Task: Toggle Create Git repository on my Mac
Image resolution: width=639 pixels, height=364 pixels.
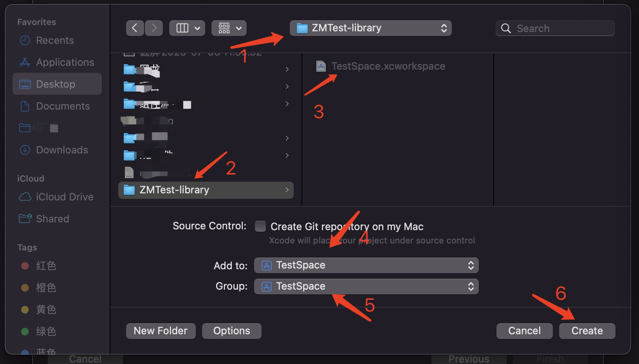Action: tap(260, 226)
